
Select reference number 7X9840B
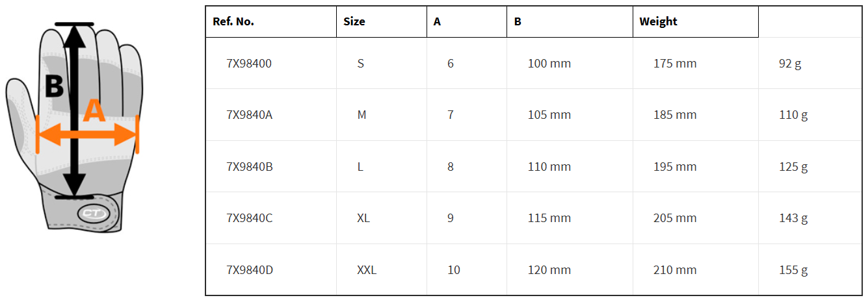[x=249, y=167]
